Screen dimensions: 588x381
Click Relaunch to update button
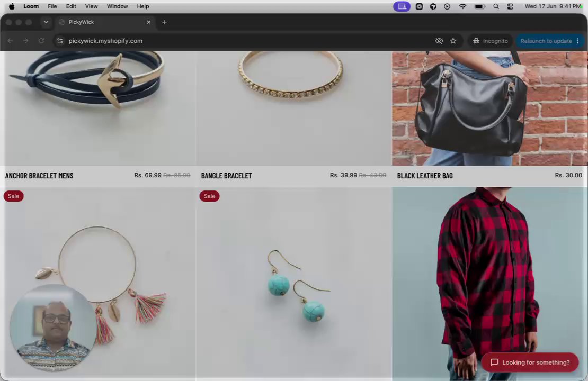point(546,41)
